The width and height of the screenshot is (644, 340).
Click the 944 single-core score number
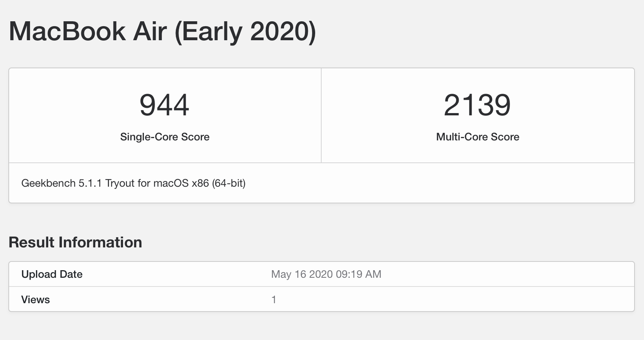[164, 105]
